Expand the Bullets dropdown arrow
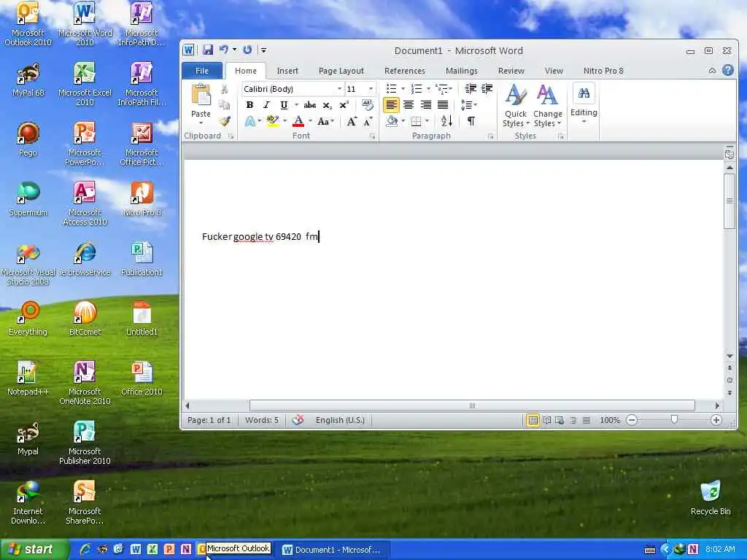Viewport: 747px width, 560px height. click(x=403, y=88)
